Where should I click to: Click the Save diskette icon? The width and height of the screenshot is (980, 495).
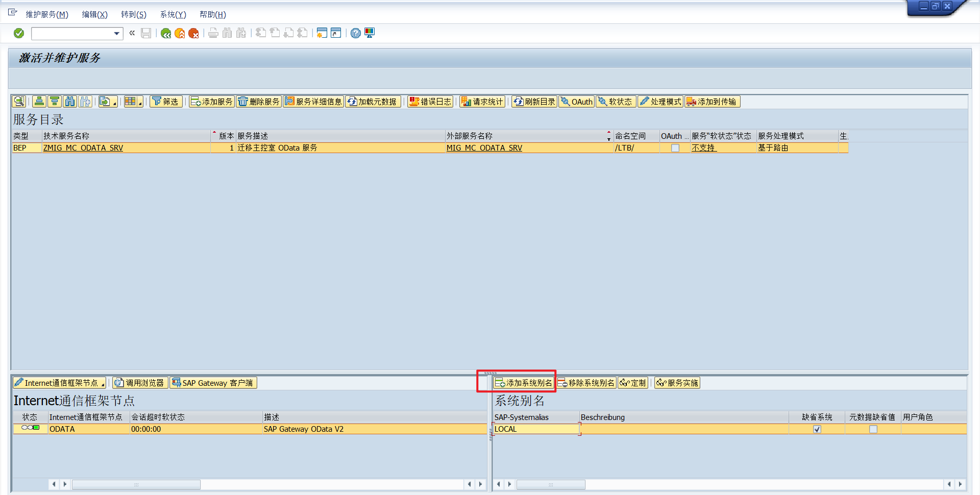tap(146, 33)
